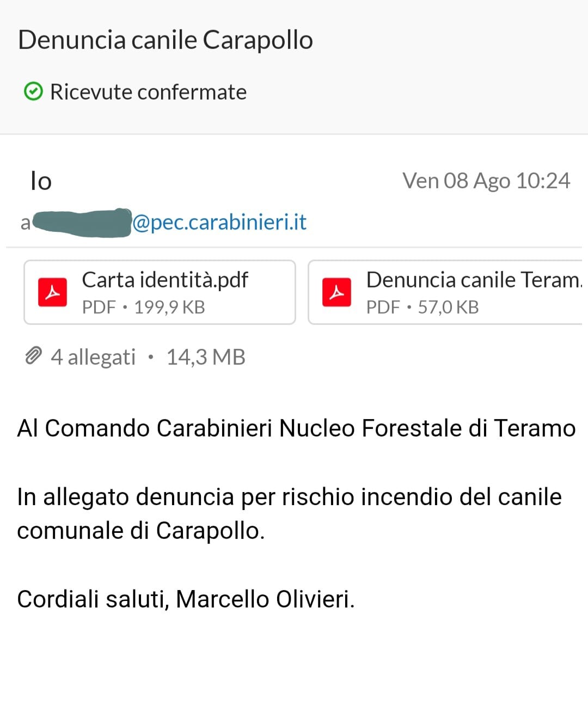The image size is (588, 724).
Task: Select the Al Comando Carabinieri line
Action: point(296,428)
